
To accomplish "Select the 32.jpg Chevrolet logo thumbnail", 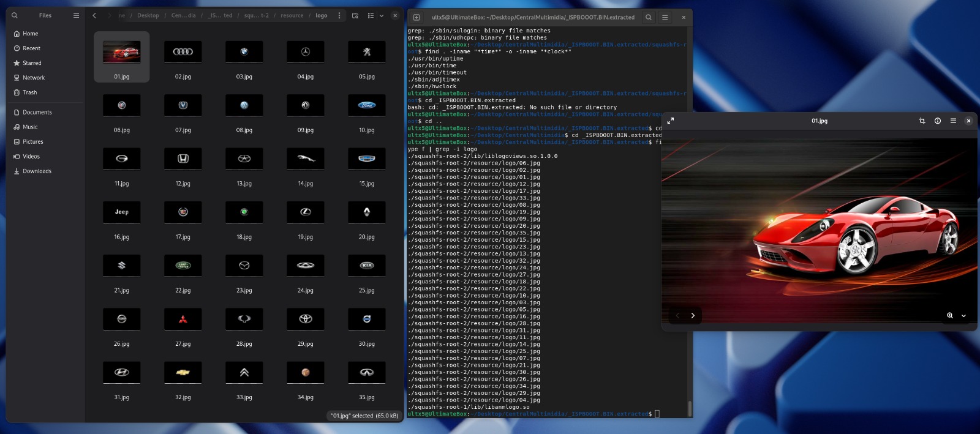I will click(x=183, y=372).
